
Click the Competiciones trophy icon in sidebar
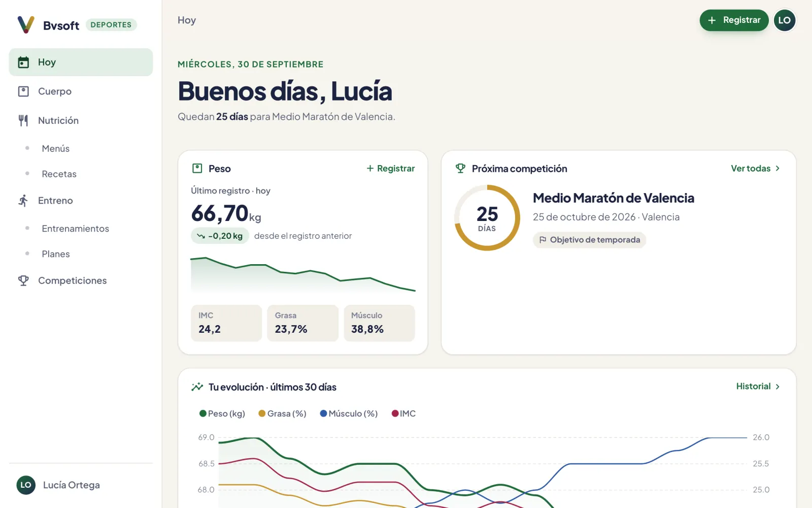tap(23, 280)
